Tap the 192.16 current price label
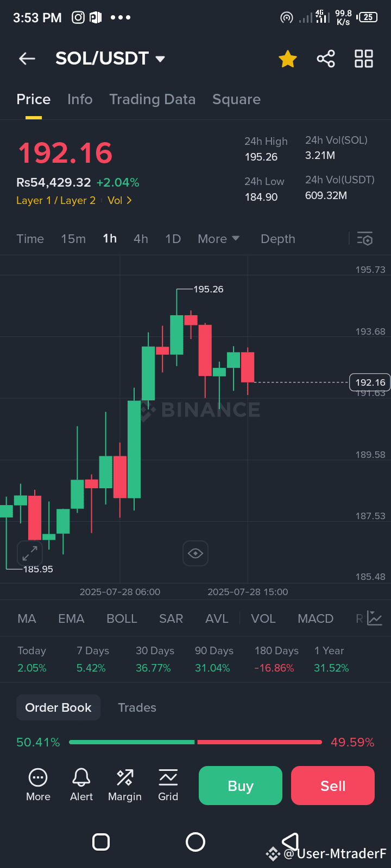The image size is (391, 868). [x=370, y=382]
